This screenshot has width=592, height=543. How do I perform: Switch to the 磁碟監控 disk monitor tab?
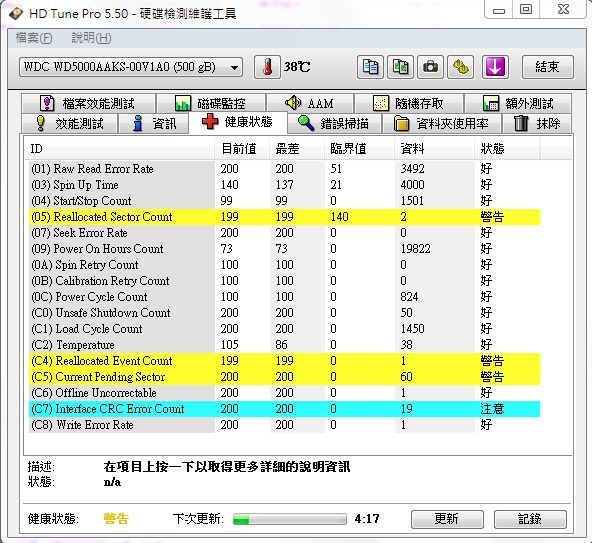pyautogui.click(x=211, y=103)
